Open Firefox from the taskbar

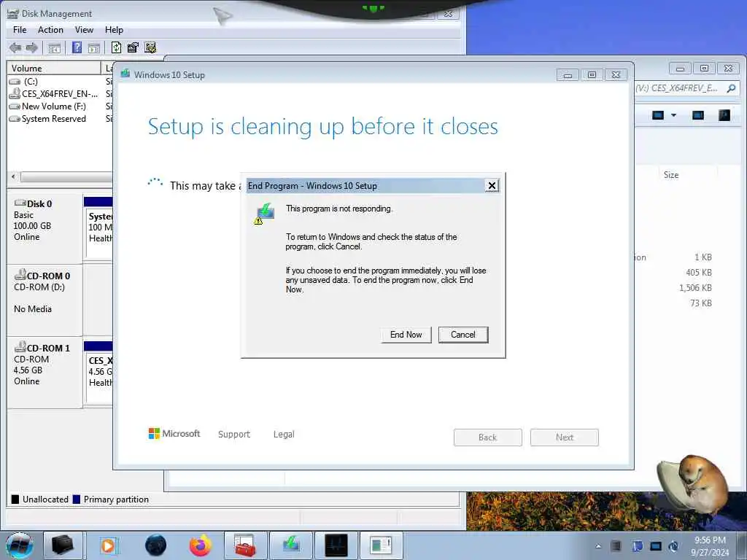point(201,545)
